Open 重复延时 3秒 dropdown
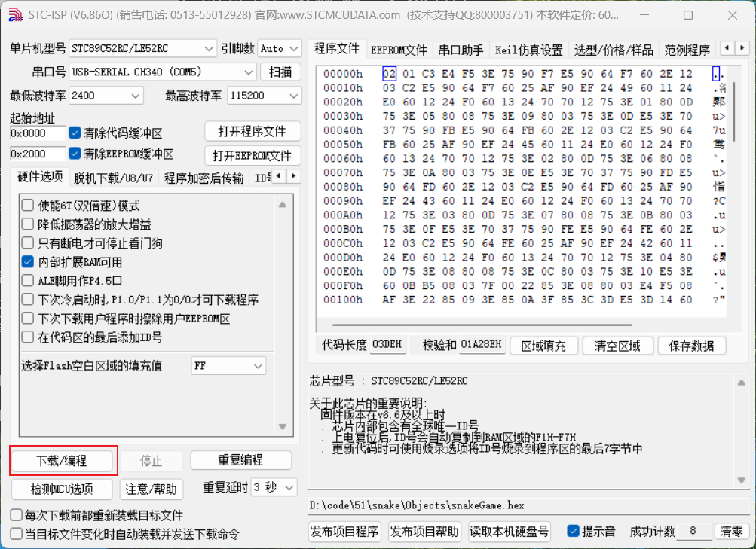Screen dimensions: 756x549 click(274, 487)
